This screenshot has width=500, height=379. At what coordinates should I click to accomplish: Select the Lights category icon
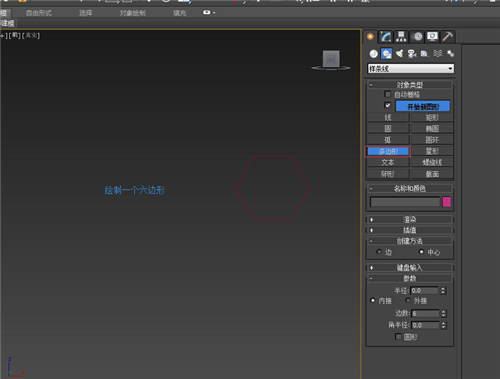pyautogui.click(x=399, y=53)
